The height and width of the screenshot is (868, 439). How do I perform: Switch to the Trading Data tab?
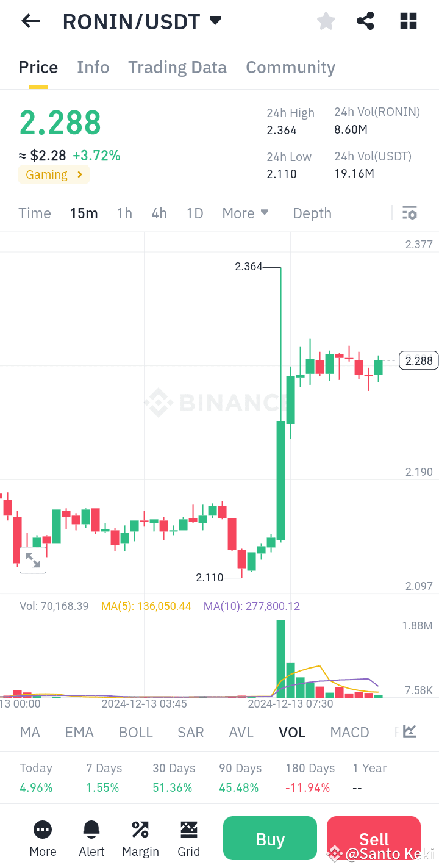(x=177, y=67)
